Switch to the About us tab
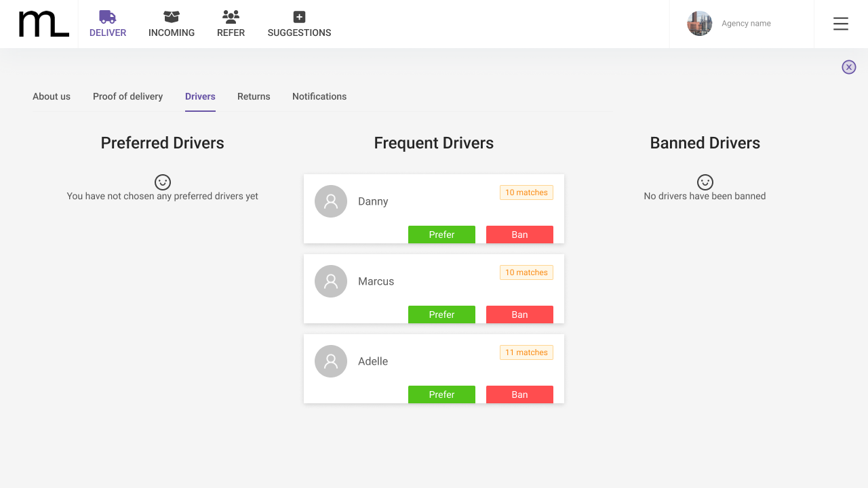Viewport: 868px width, 488px height. [x=51, y=96]
